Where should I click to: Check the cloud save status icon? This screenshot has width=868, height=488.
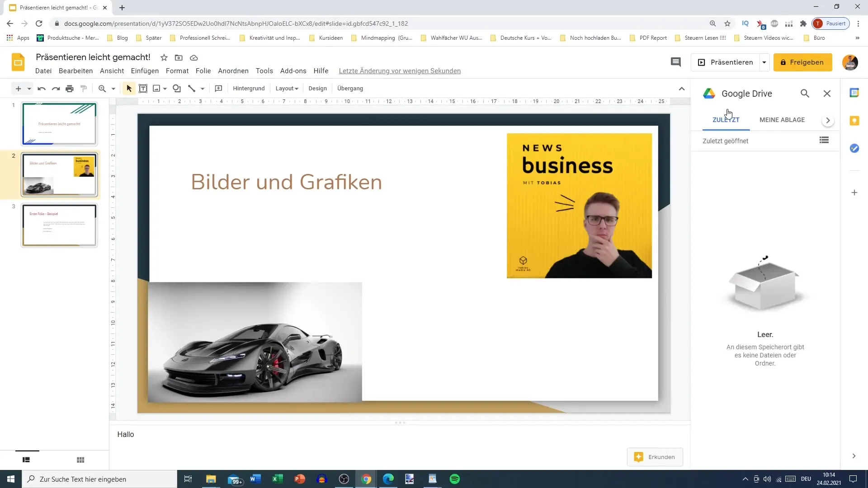194,57
